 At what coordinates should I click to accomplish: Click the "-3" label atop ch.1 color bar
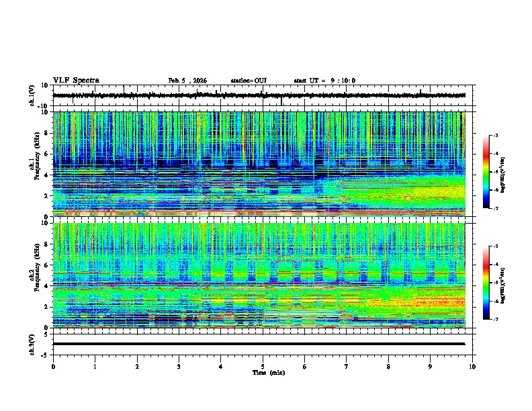point(495,135)
